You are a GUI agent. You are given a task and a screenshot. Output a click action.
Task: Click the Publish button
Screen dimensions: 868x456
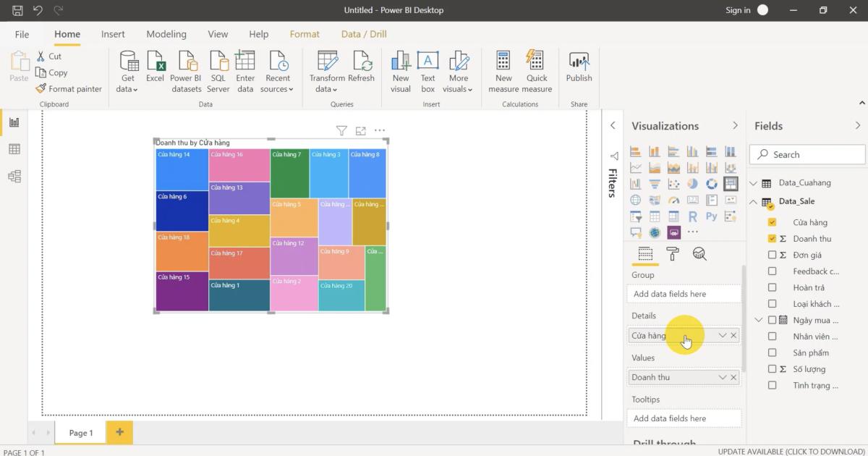[x=579, y=69]
